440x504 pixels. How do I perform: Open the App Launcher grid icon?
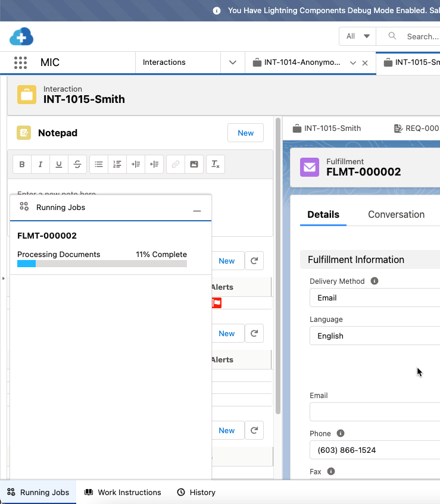(21, 62)
